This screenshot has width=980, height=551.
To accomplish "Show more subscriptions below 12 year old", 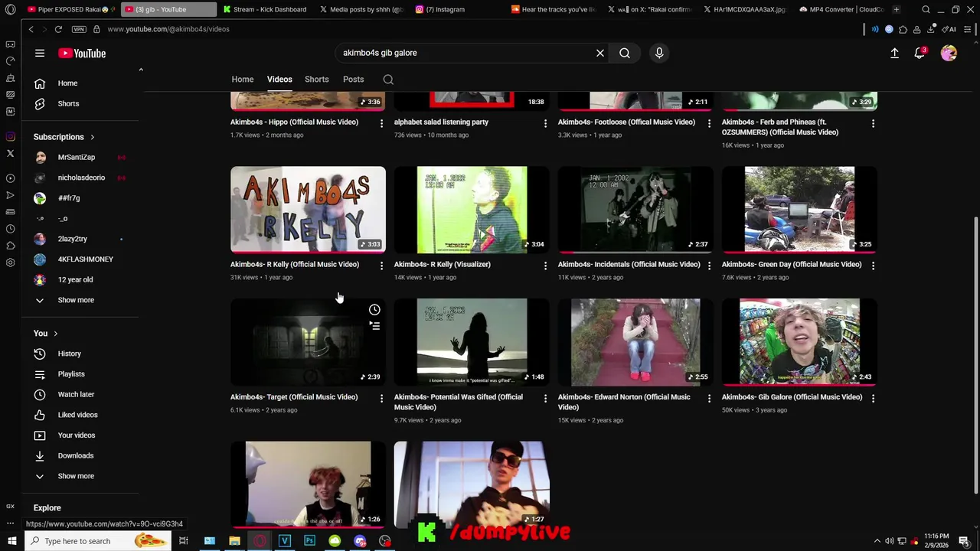I will click(x=76, y=300).
